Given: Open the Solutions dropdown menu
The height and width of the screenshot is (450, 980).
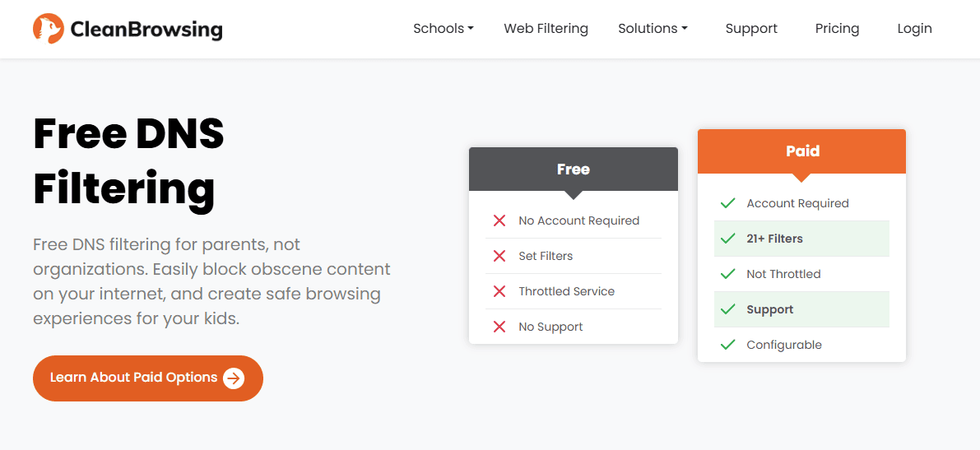Looking at the screenshot, I should pos(653,29).
